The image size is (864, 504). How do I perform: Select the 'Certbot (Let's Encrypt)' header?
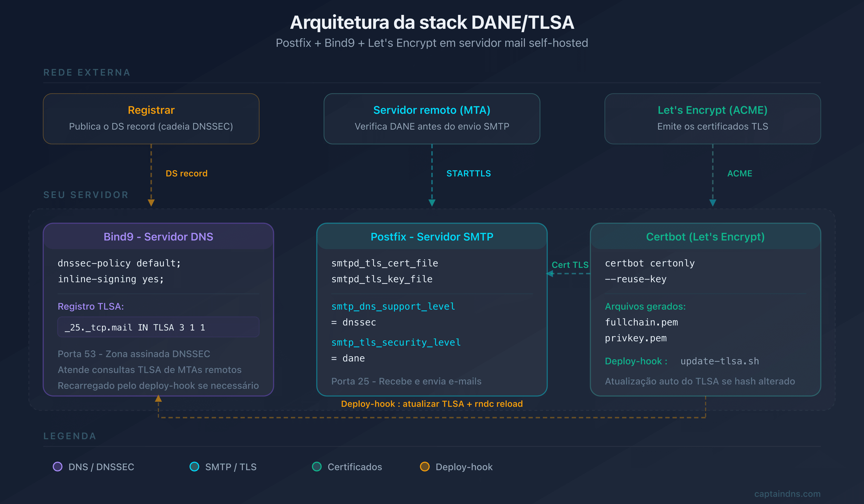pyautogui.click(x=705, y=237)
